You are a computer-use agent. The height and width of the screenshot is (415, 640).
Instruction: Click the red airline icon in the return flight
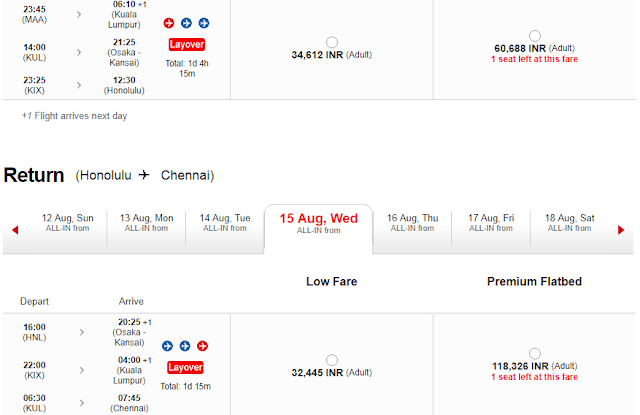202,346
